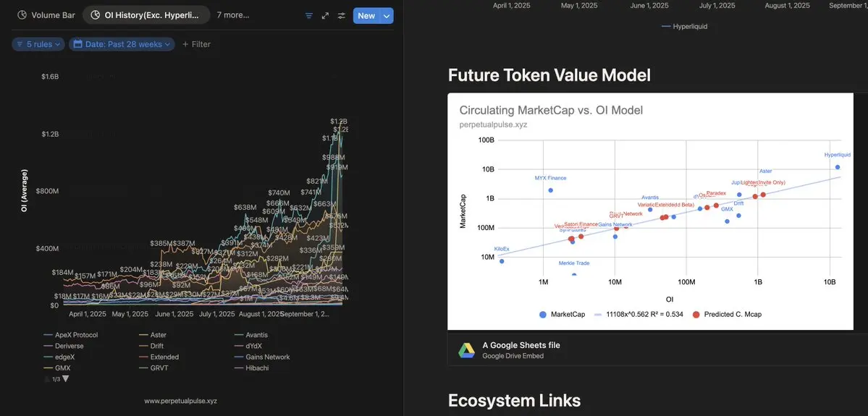Open the dropdown arrow next to New
Image resolution: width=868 pixels, height=416 pixels.
coord(387,15)
